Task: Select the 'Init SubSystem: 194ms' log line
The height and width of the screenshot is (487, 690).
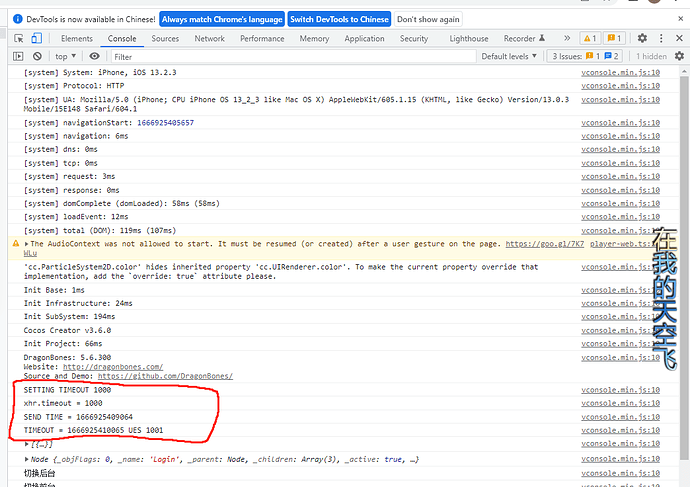Action: point(70,317)
